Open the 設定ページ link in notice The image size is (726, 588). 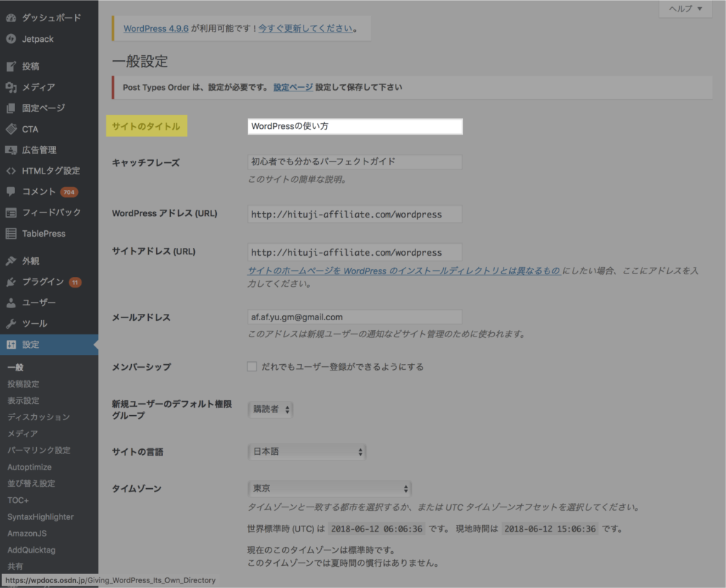click(x=293, y=87)
